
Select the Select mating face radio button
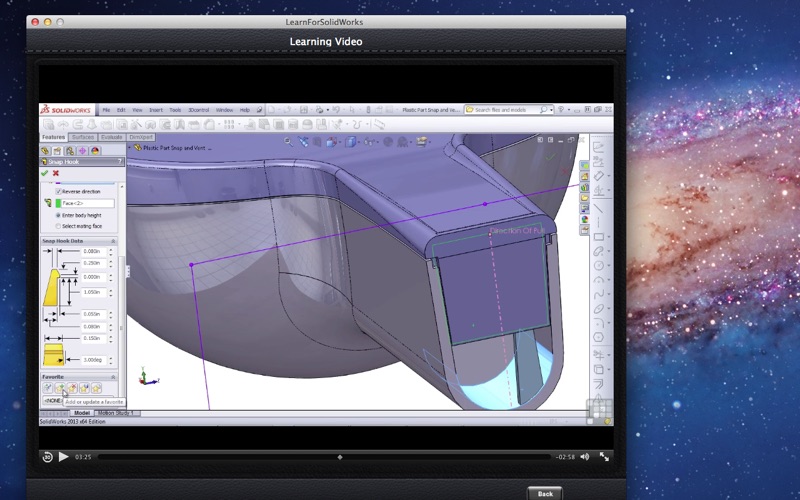58,226
